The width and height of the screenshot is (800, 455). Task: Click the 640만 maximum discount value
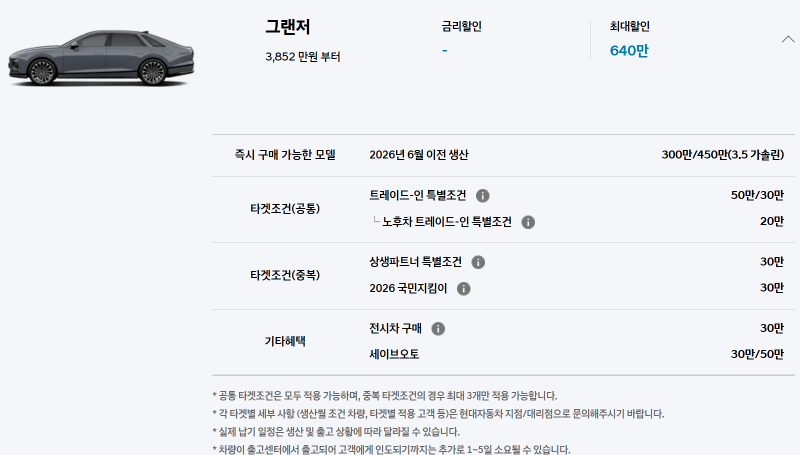[x=629, y=51]
